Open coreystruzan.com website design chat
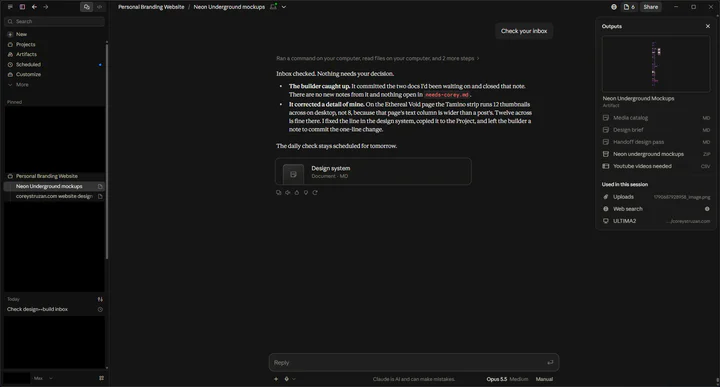 coord(54,196)
